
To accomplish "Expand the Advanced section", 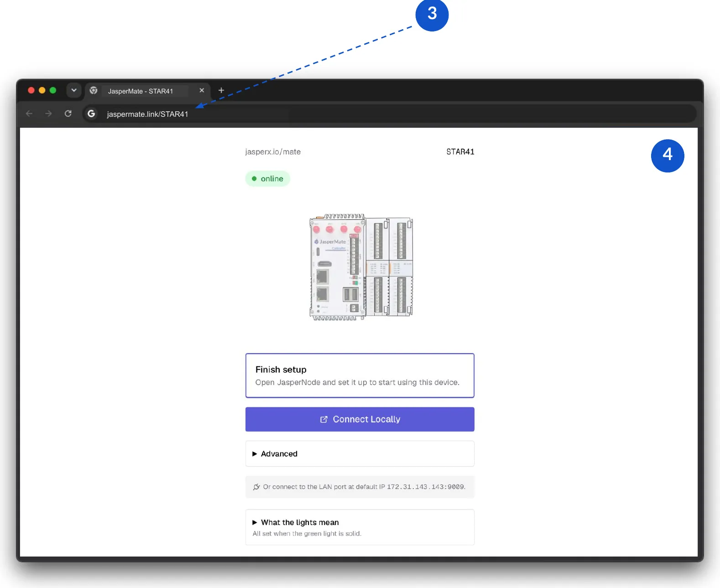I will point(360,454).
